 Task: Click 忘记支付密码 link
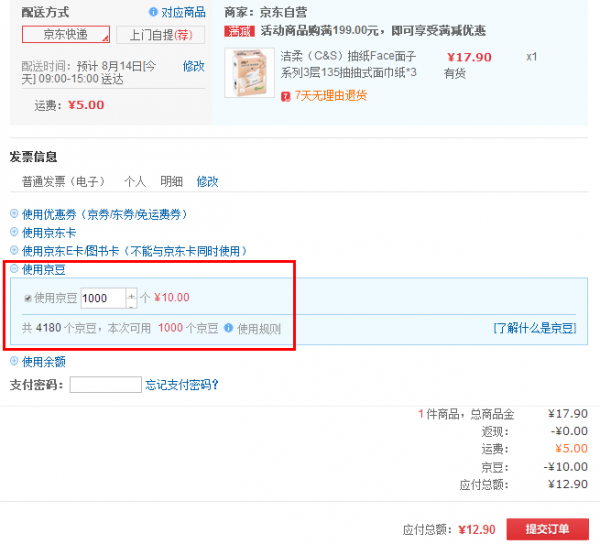point(181,385)
